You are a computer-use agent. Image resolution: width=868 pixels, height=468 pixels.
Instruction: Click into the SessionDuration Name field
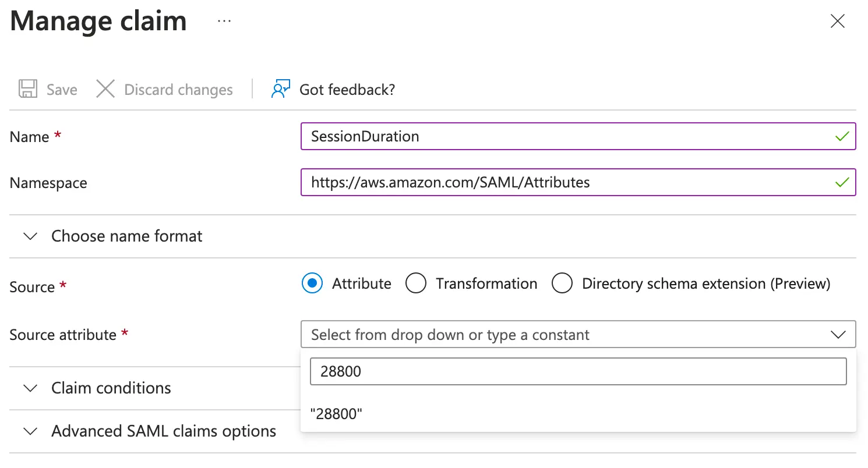565,137
